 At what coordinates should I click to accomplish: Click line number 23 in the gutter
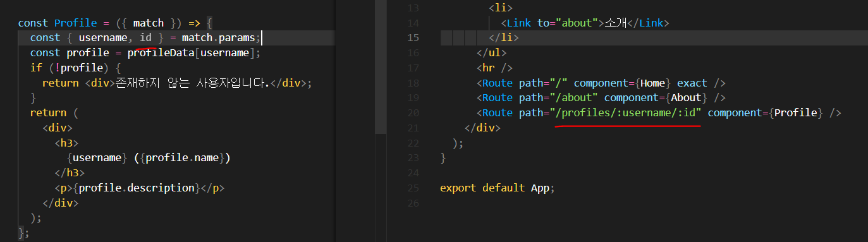pyautogui.click(x=413, y=158)
